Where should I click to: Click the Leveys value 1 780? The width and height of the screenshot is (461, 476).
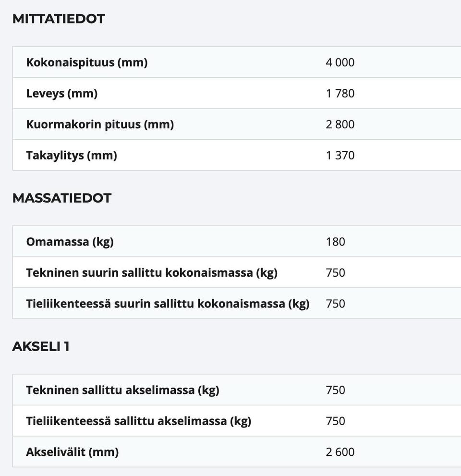tap(340, 93)
